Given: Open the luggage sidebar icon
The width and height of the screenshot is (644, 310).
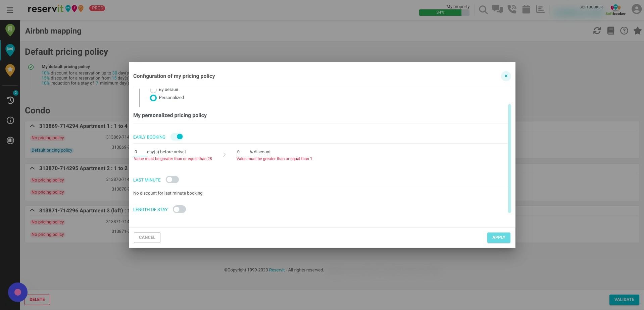Looking at the screenshot, I should (10, 141).
